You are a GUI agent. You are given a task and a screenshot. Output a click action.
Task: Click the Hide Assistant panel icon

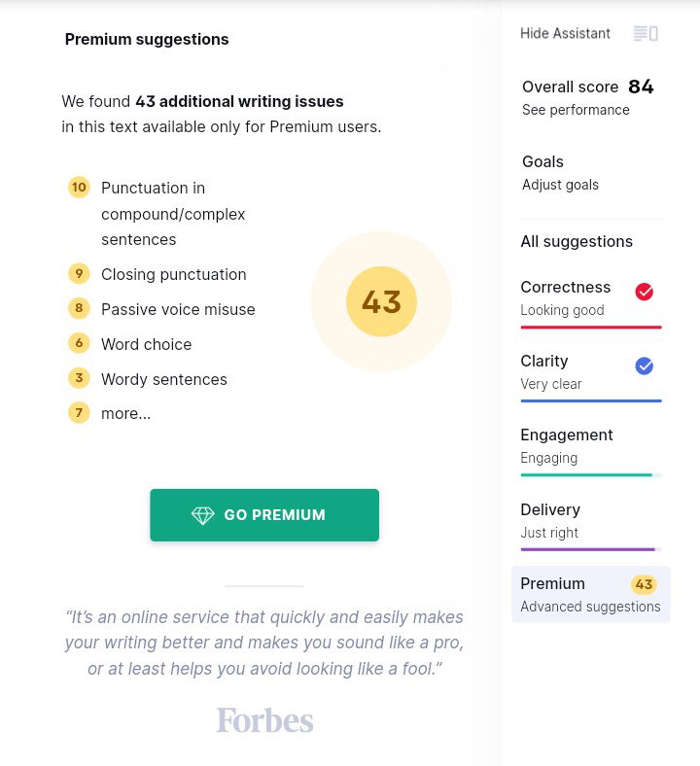[x=646, y=34]
